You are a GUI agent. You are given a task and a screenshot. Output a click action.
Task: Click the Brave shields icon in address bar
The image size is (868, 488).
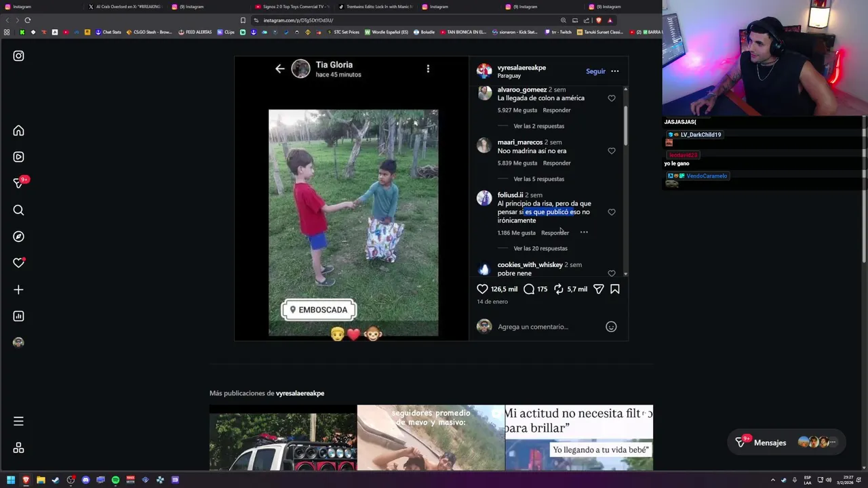(598, 20)
